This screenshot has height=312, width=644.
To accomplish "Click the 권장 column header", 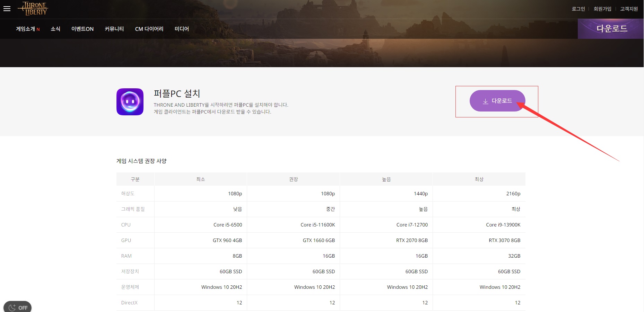I will pos(294,179).
